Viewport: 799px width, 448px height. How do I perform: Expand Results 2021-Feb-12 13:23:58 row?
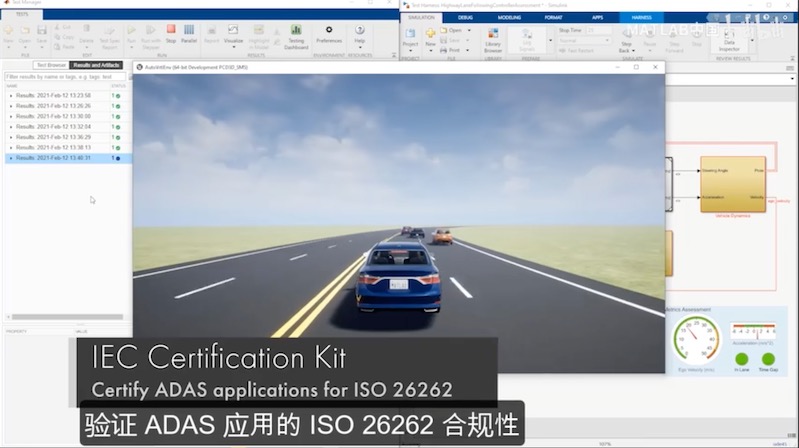(11, 96)
